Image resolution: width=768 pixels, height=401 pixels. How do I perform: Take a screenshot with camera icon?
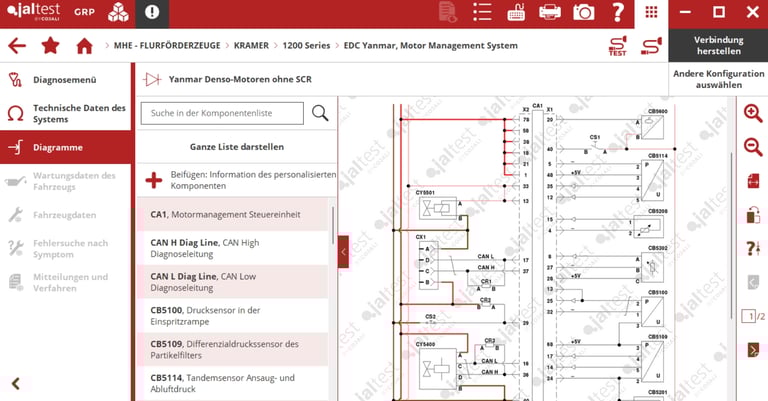[583, 12]
